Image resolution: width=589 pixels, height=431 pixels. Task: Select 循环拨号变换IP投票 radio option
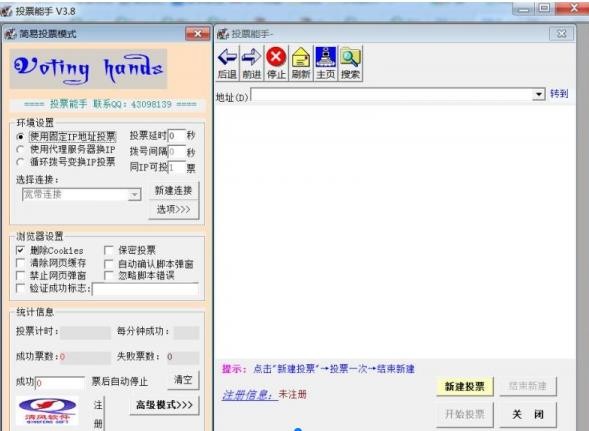[x=21, y=162]
